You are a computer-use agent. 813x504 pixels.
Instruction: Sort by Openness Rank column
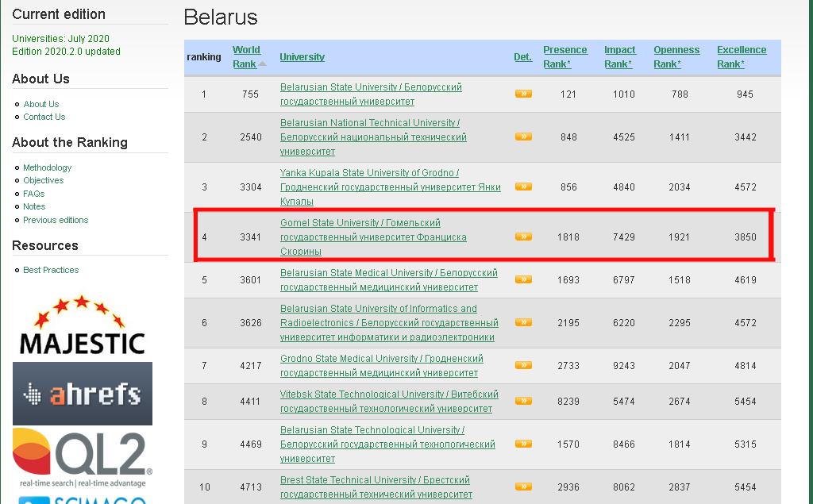[676, 57]
